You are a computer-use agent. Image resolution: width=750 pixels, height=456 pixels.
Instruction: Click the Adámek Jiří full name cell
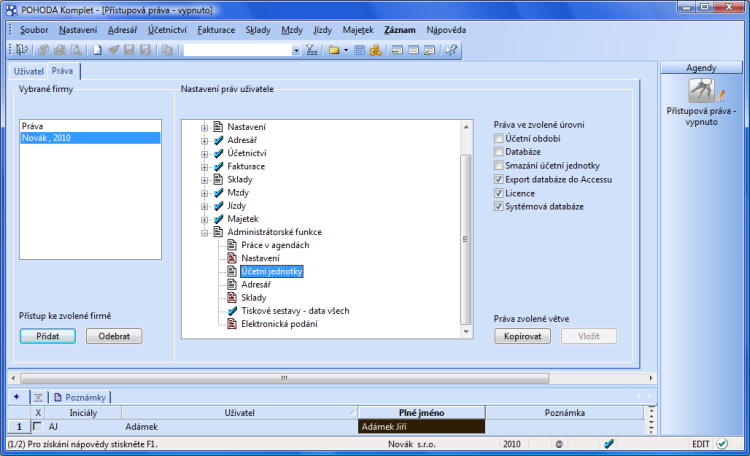(x=421, y=426)
